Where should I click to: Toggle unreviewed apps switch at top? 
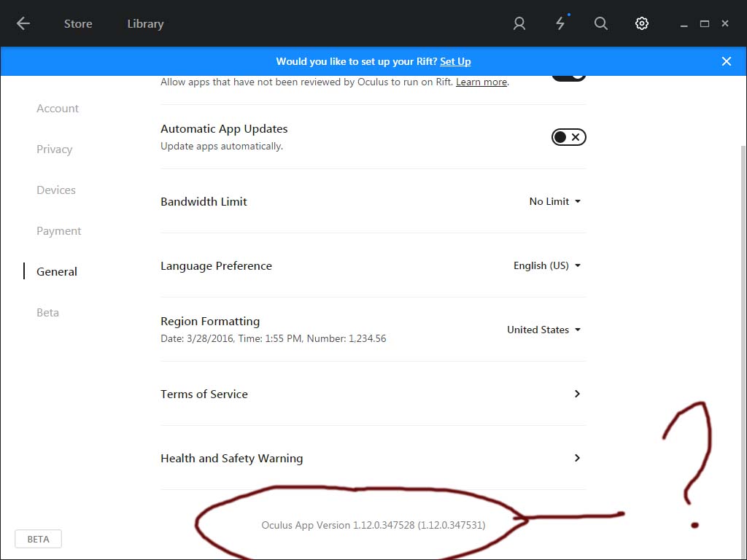click(x=568, y=77)
